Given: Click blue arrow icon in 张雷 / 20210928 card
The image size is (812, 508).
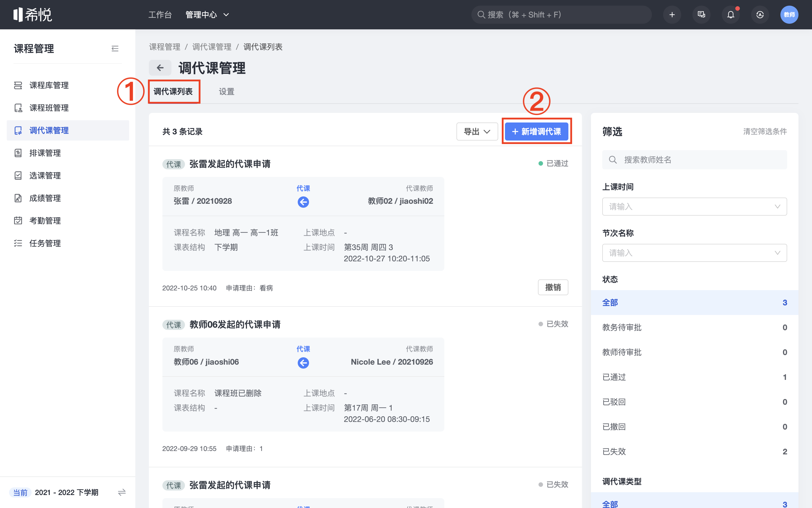Looking at the screenshot, I should [x=303, y=202].
